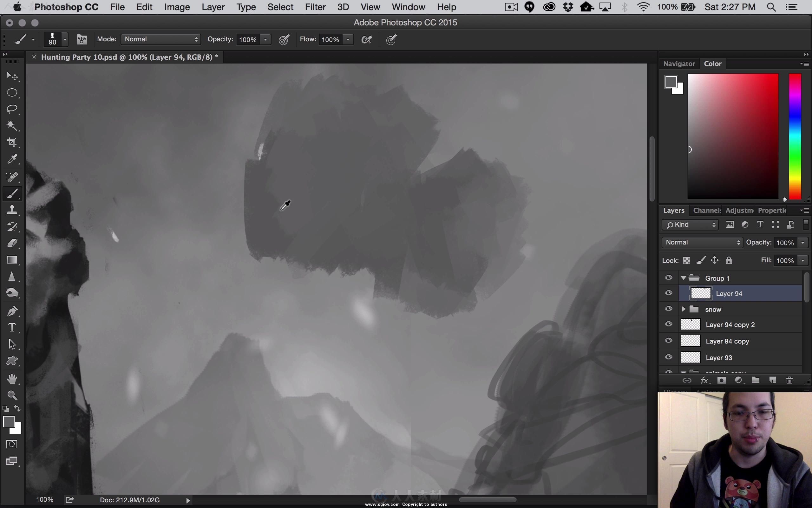The width and height of the screenshot is (812, 508).
Task: Hide Group 1 visibility eye
Action: (x=668, y=278)
